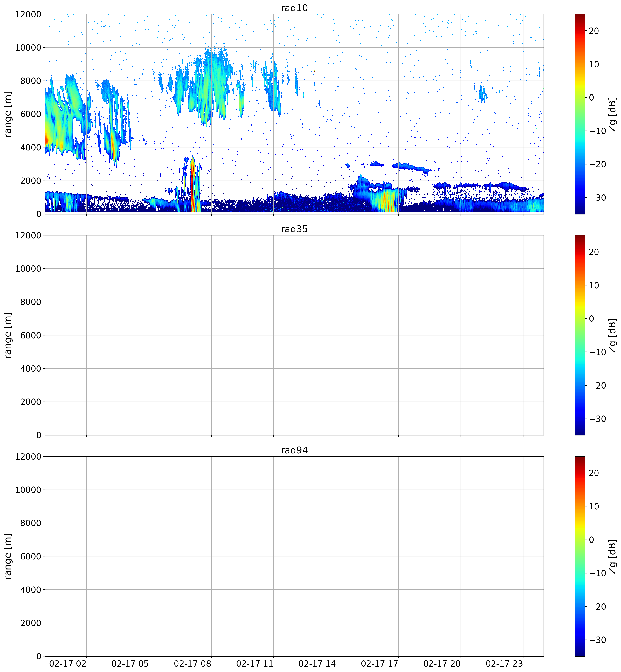Click the 6000 tick on rad94 y-axis
Viewport: 621px width, 672px height.
31,556
